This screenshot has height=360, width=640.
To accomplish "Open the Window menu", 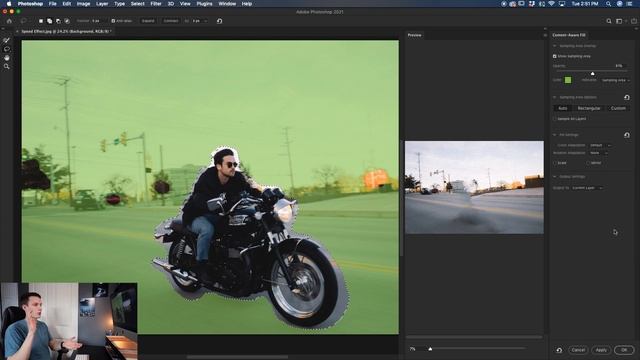I will point(227,4).
